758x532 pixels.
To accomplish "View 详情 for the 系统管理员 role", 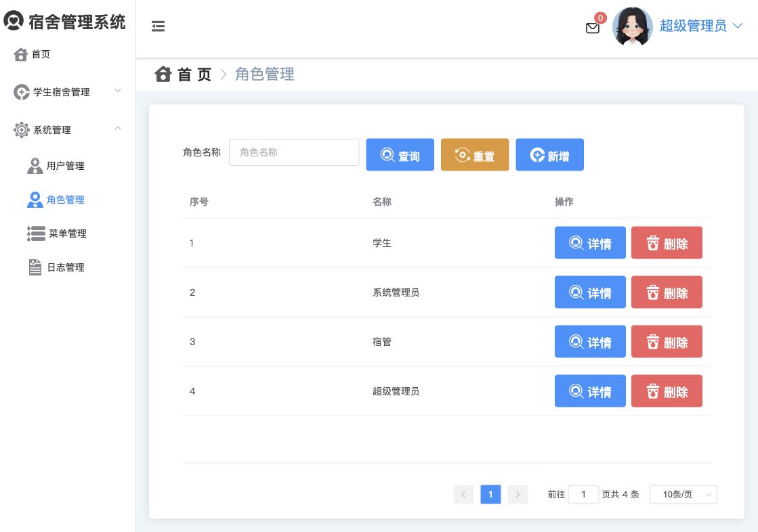I will [x=590, y=292].
